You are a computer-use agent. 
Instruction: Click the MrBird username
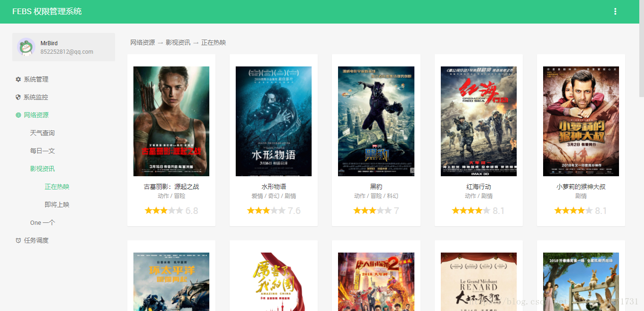point(49,43)
